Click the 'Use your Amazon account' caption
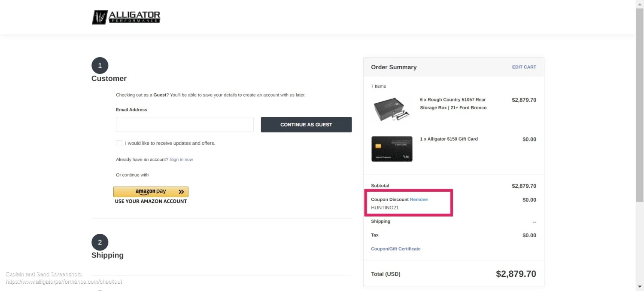 pyautogui.click(x=151, y=201)
